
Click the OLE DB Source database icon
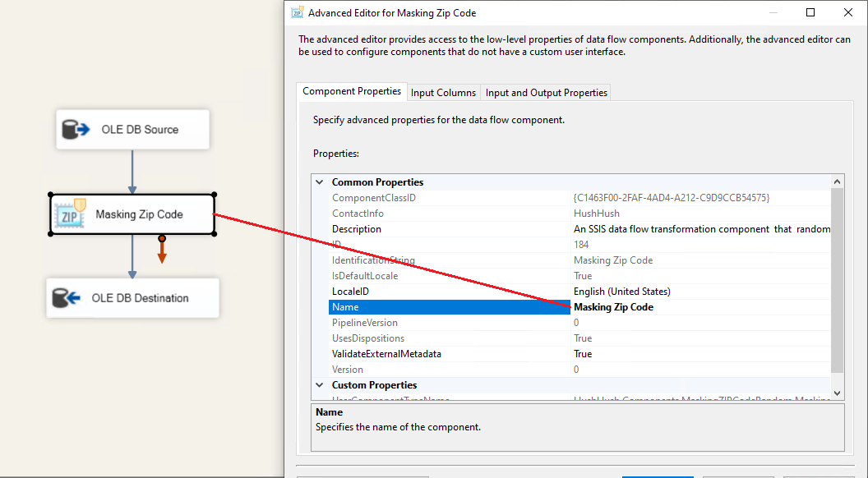[76, 130]
